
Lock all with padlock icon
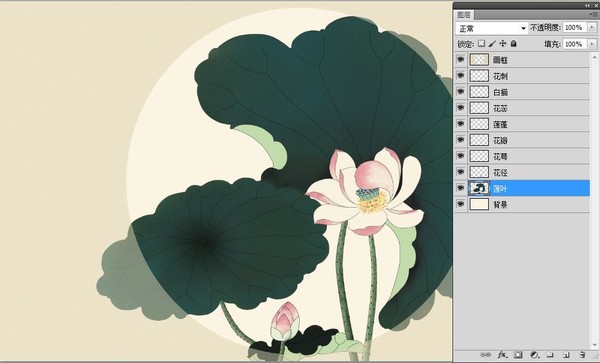click(x=514, y=44)
